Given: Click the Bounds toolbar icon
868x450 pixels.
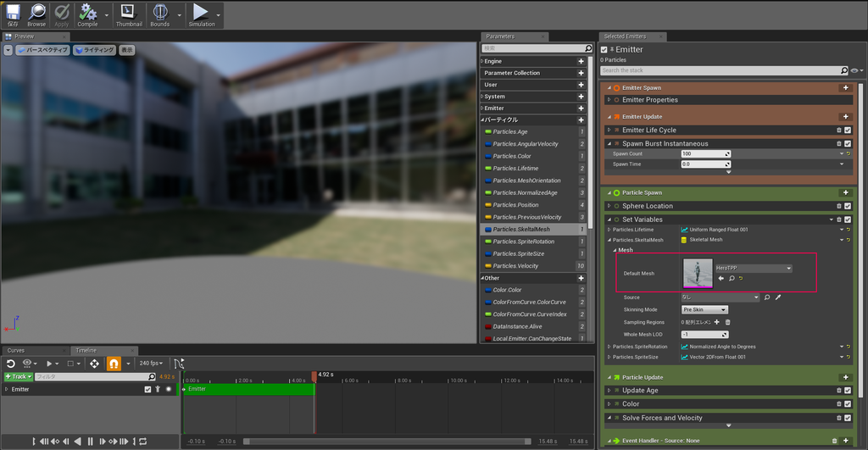Looking at the screenshot, I should (160, 12).
